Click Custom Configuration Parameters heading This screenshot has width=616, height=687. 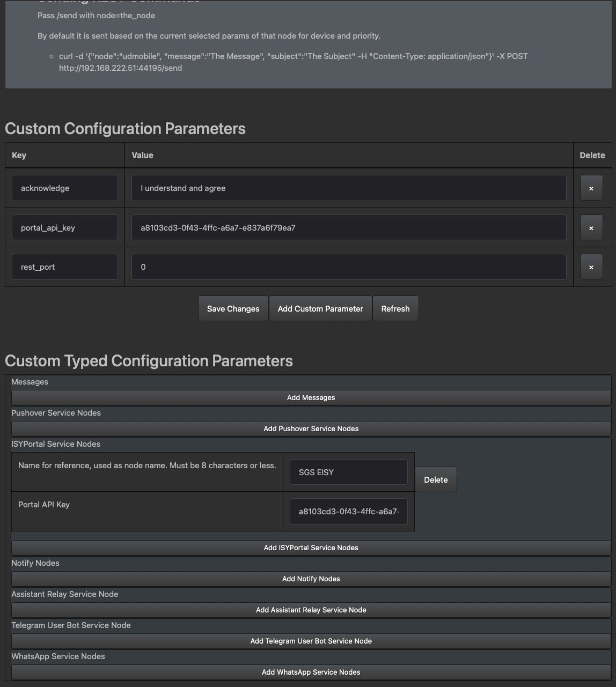(126, 129)
